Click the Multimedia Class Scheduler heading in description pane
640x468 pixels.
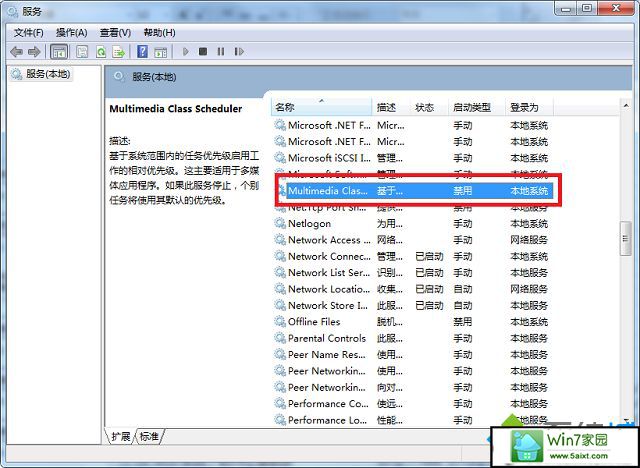176,109
